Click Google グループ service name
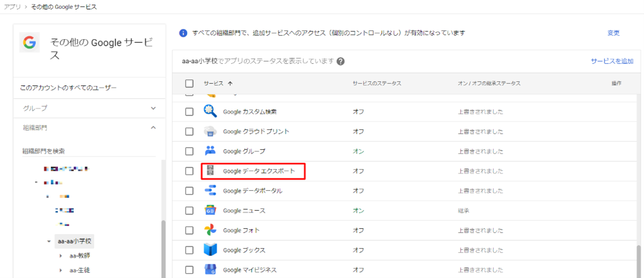644x278 pixels. tap(244, 151)
